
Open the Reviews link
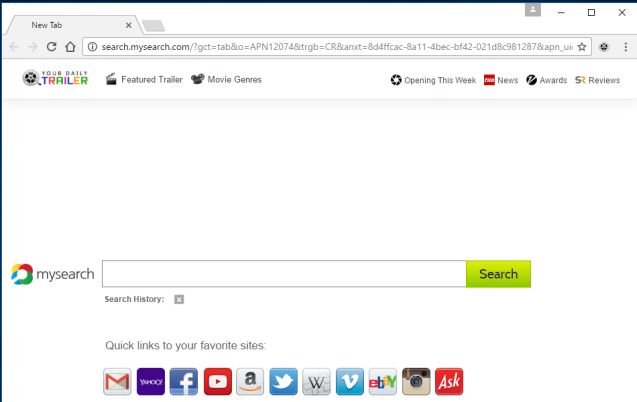pyautogui.click(x=597, y=80)
